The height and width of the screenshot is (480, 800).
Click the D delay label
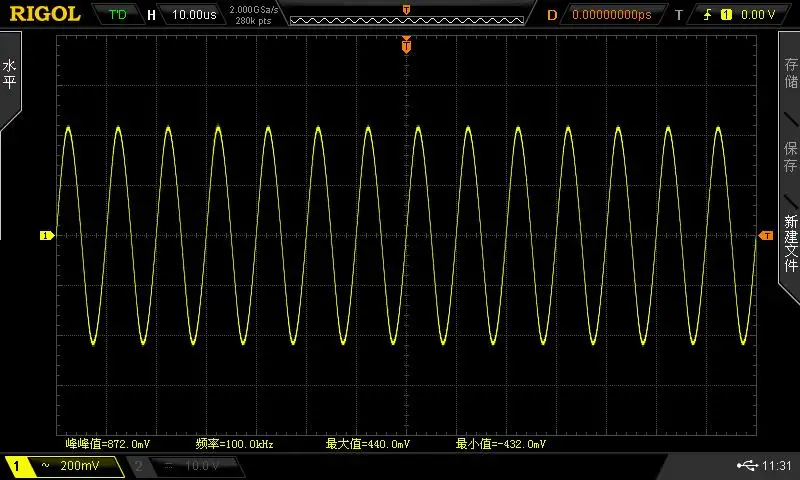[x=552, y=15]
